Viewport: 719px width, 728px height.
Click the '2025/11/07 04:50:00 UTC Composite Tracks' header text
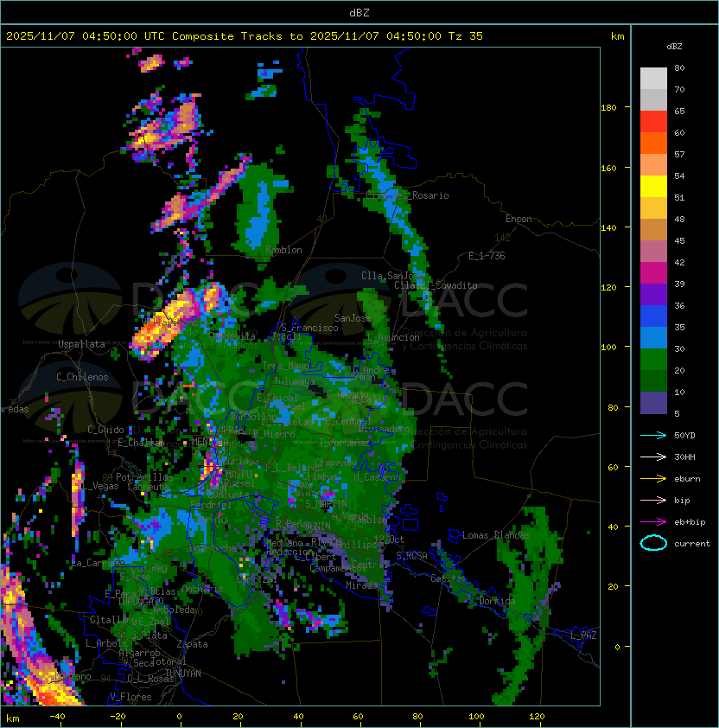pyautogui.click(x=144, y=36)
